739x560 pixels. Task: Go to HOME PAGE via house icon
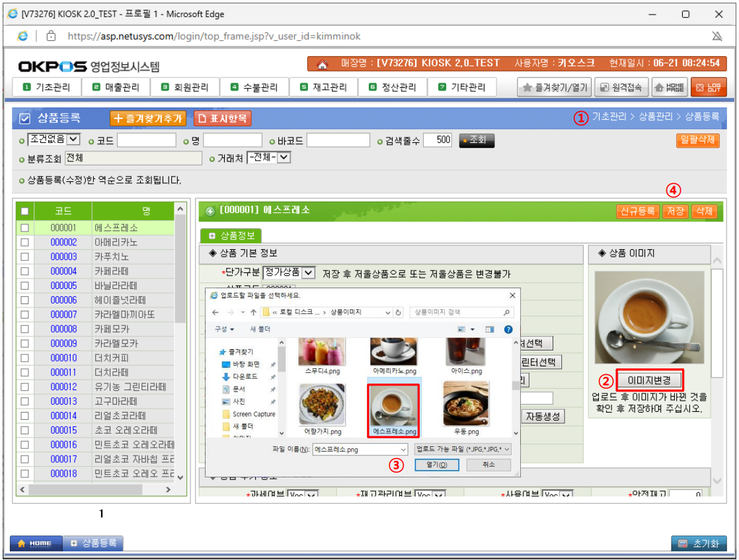[669, 87]
